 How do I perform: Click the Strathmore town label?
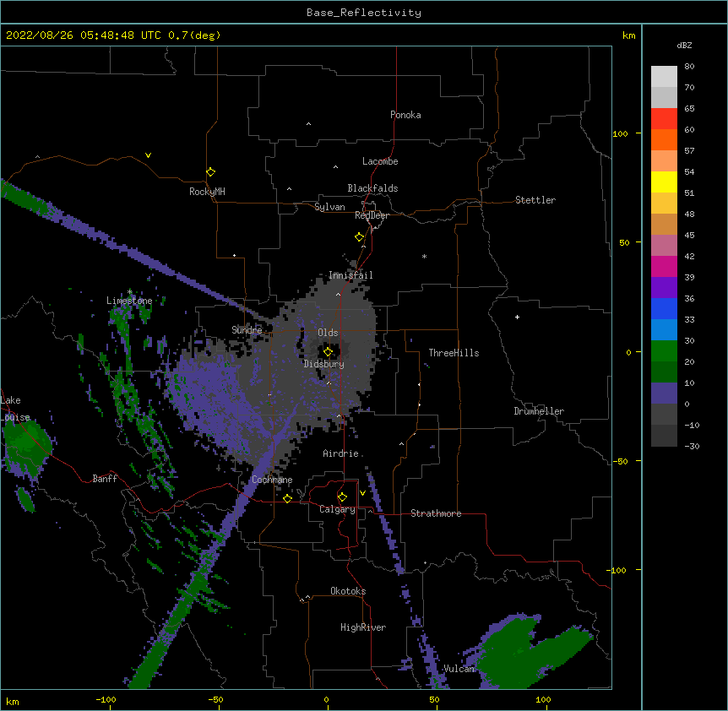coord(436,513)
